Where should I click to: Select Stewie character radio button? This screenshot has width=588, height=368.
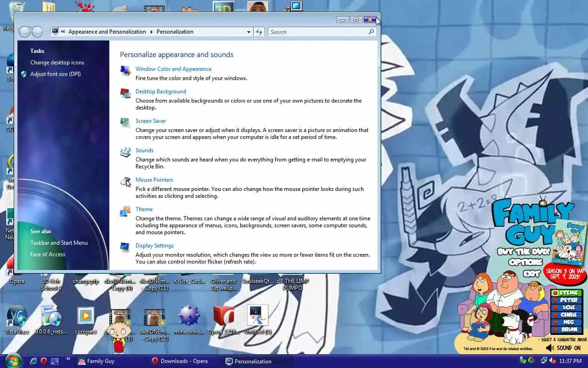pyautogui.click(x=555, y=293)
